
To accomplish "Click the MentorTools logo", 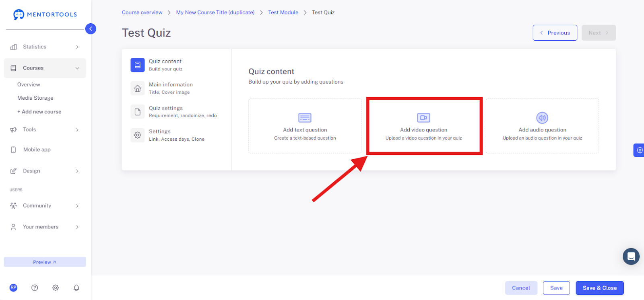I will pos(45,14).
